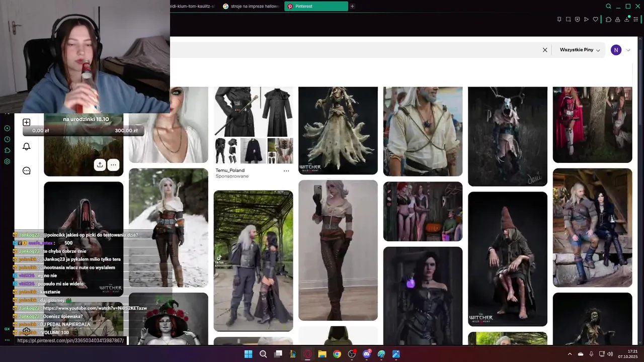This screenshot has height=362, width=644.
Task: Open Pinterest messages speech bubble icon
Action: tap(27, 170)
